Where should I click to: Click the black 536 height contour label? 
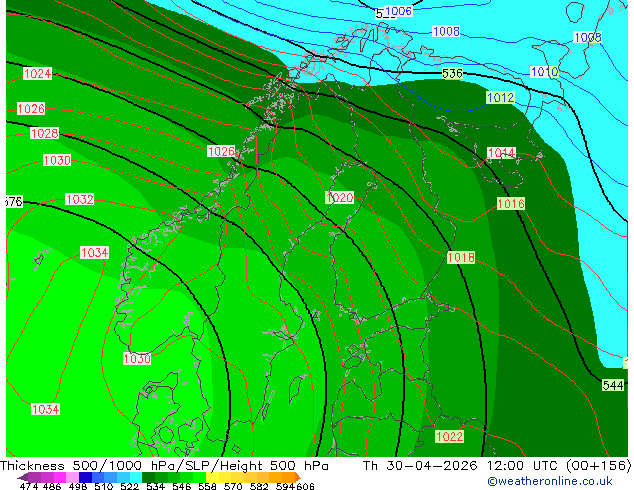point(452,74)
